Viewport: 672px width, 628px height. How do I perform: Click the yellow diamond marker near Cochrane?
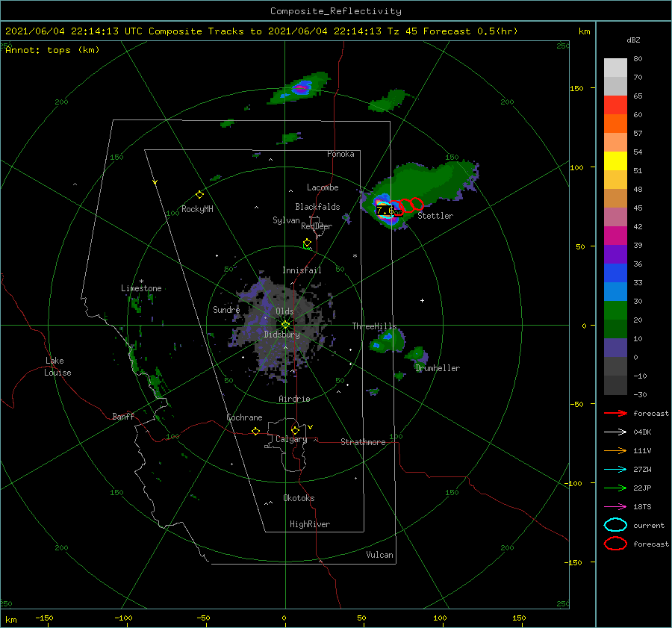[255, 432]
